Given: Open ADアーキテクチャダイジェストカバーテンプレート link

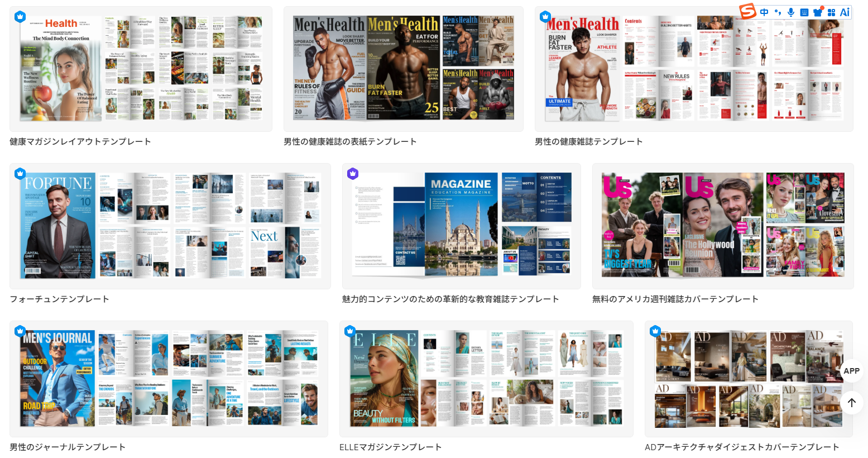Looking at the screenshot, I should point(742,447).
